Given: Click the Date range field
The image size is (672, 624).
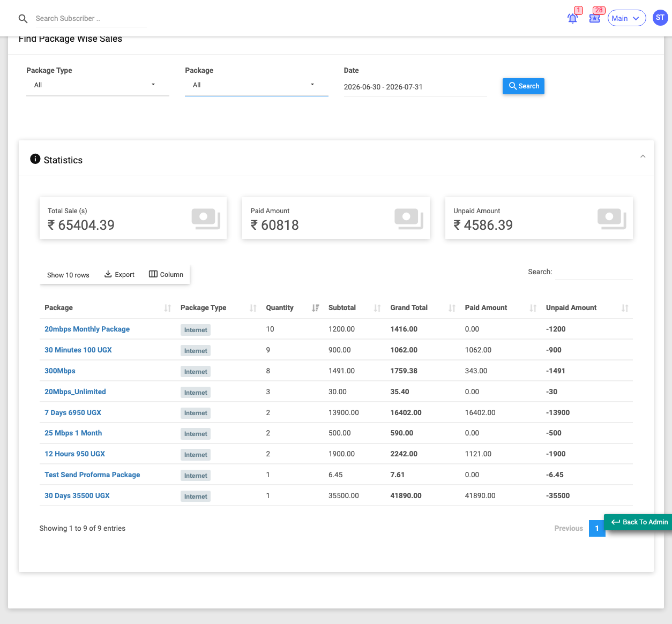Looking at the screenshot, I should pos(415,87).
